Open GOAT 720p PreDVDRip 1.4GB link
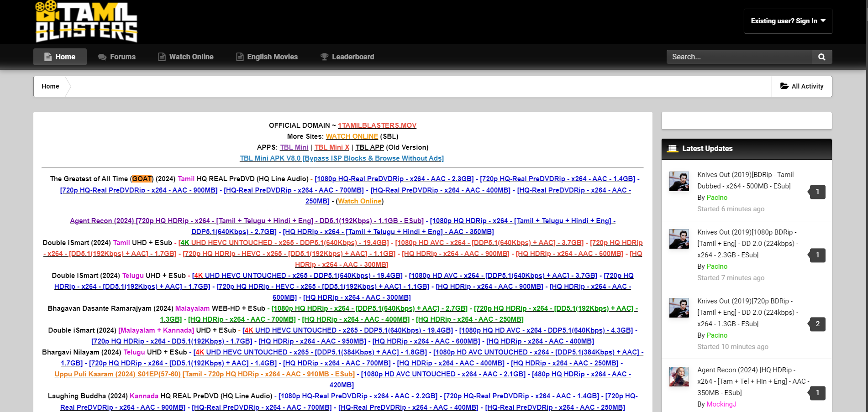The image size is (868, 412). (558, 179)
